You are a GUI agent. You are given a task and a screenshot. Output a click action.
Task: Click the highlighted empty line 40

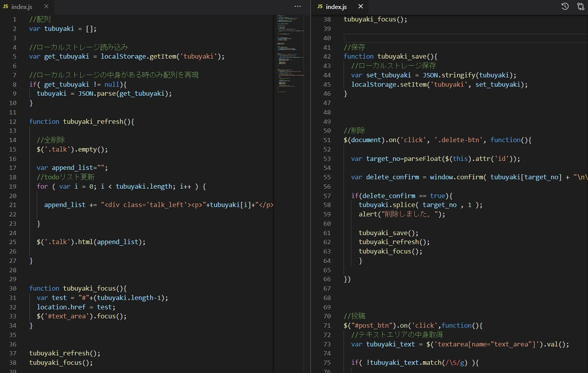460,38
